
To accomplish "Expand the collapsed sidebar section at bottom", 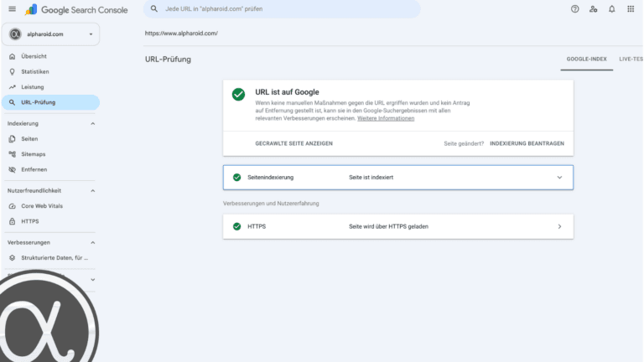I will pyautogui.click(x=93, y=280).
